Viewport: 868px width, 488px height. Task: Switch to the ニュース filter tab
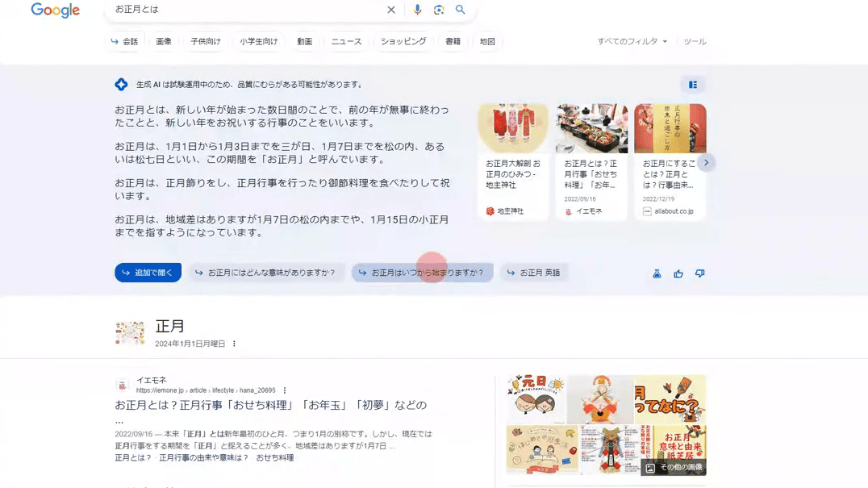pos(347,41)
